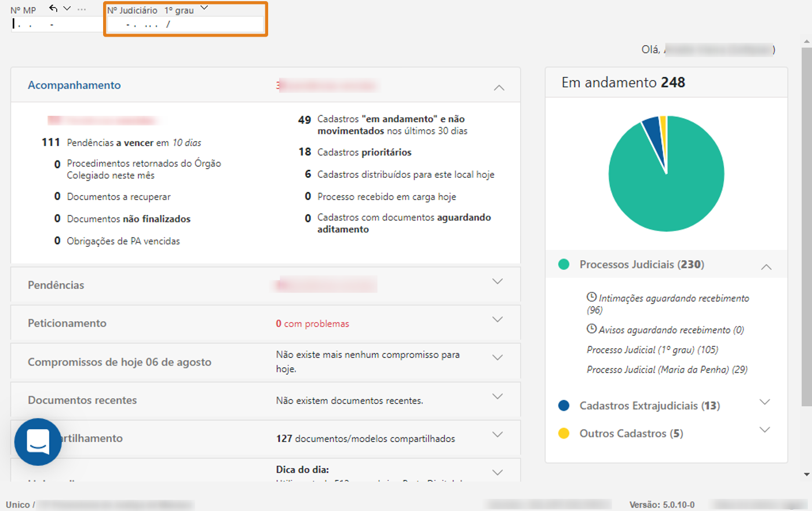Click the Documentos recentes section title
812x511 pixels.
coord(82,400)
